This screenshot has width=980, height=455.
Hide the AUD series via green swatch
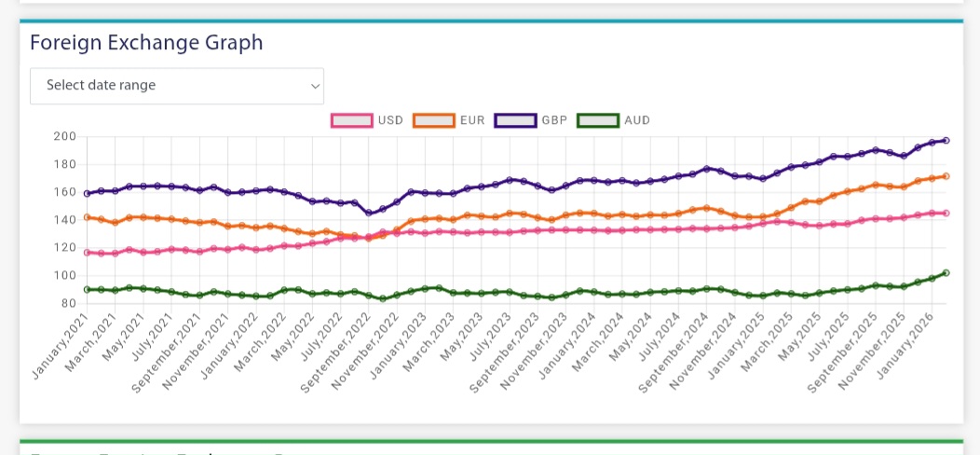pos(597,120)
